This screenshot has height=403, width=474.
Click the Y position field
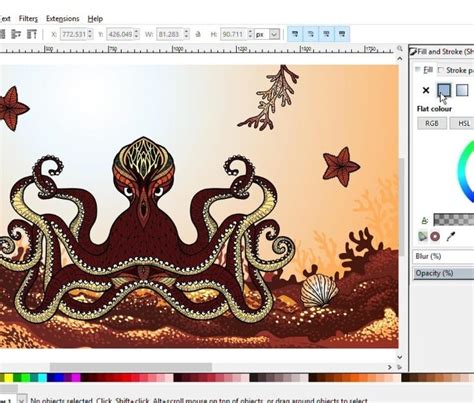(x=120, y=34)
